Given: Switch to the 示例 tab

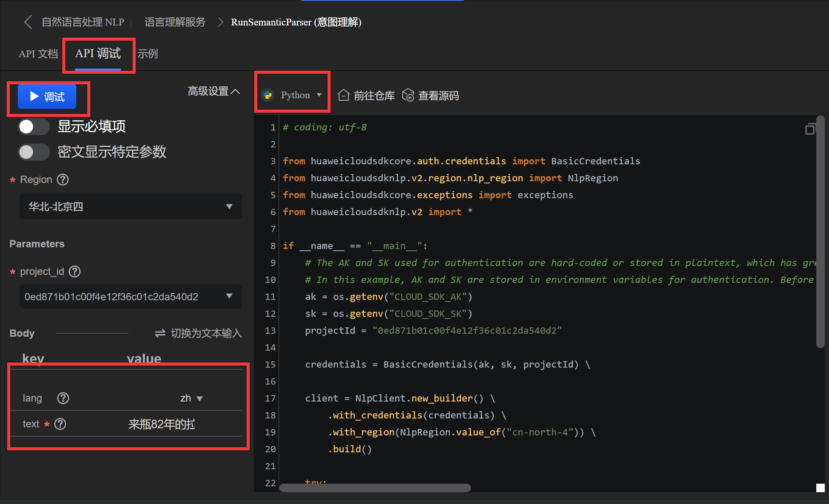Looking at the screenshot, I should (x=147, y=54).
